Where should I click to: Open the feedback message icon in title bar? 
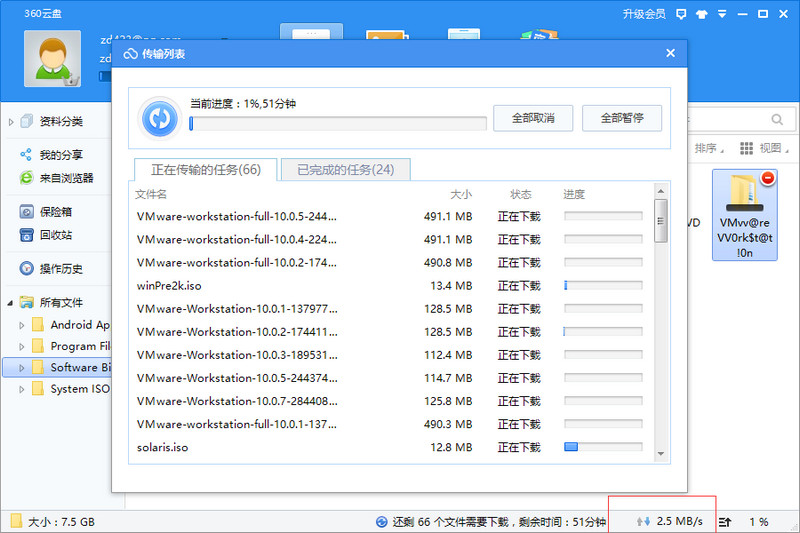pos(681,14)
